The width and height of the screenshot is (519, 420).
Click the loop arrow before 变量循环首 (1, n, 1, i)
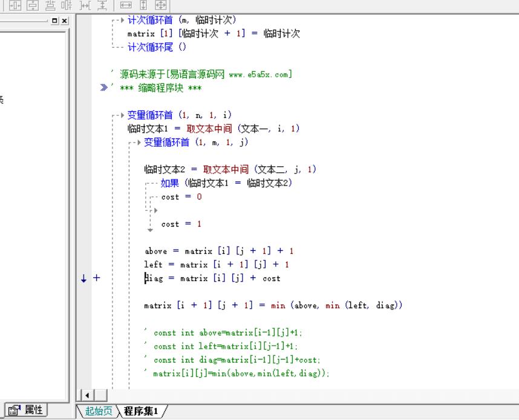122,115
